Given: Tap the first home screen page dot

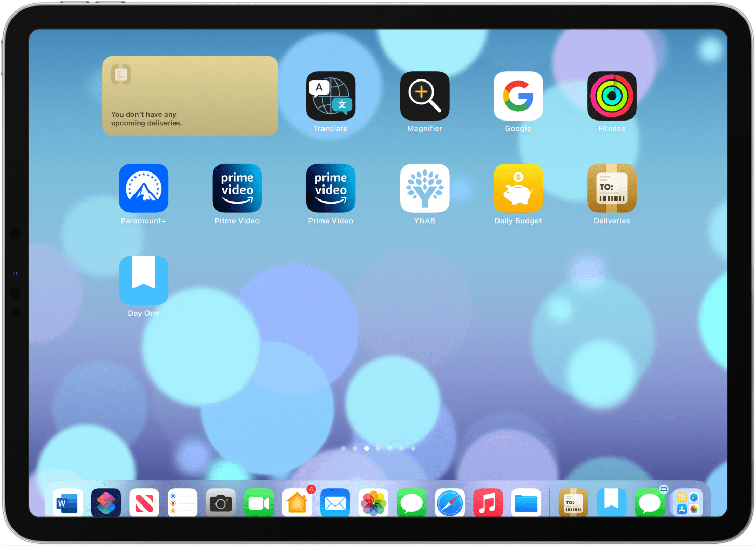Looking at the screenshot, I should click(343, 448).
